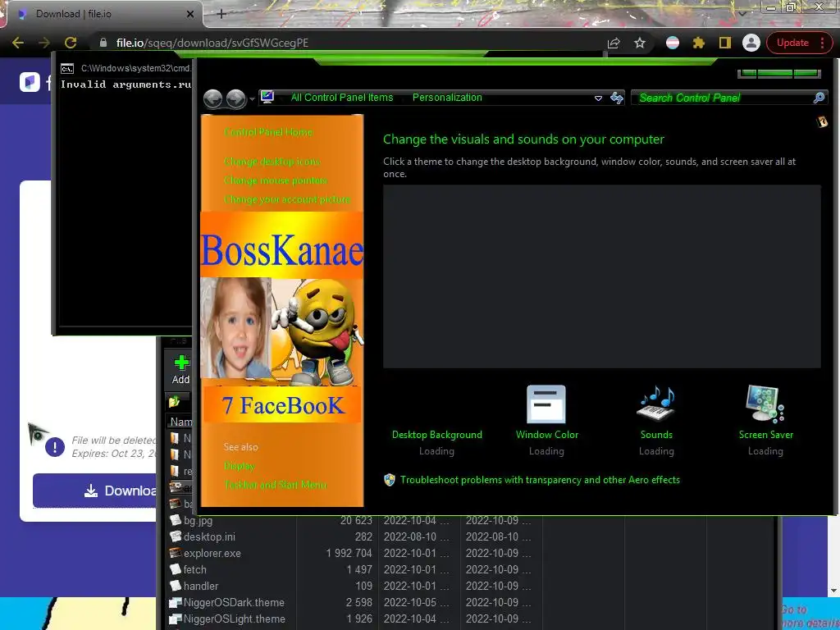This screenshot has width=840, height=630.
Task: Click the site lock icon in address bar
Action: 103,43
